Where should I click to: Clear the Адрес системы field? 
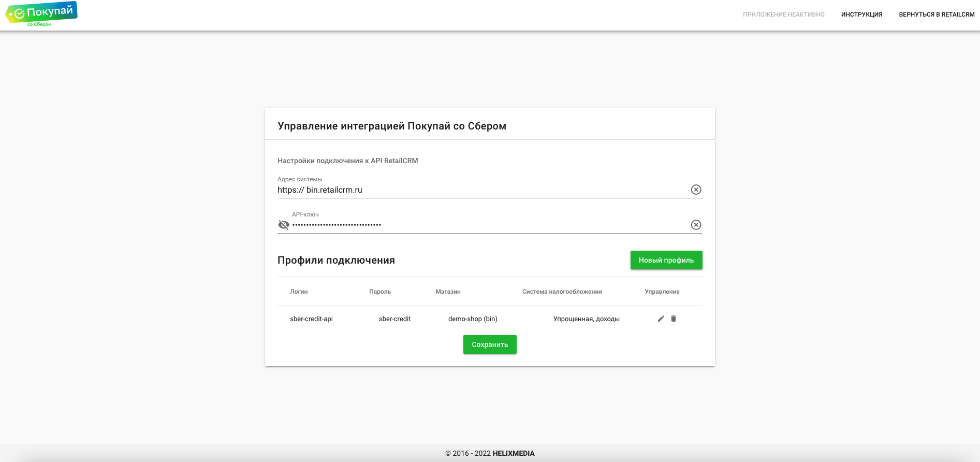tap(696, 190)
